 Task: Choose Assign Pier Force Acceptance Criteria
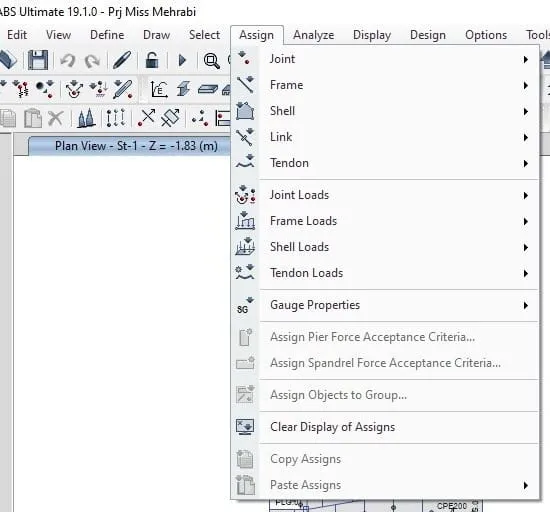click(385, 337)
